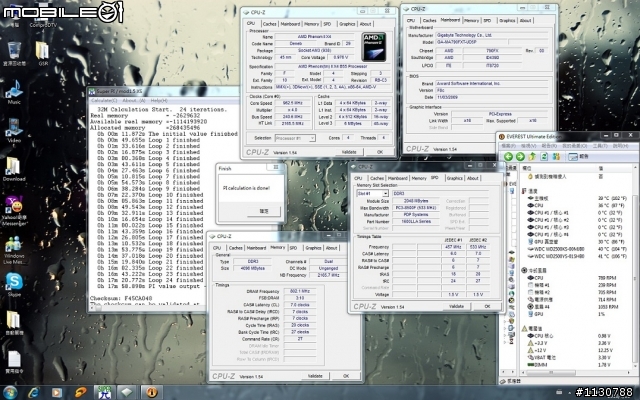Open the Calculate(C) menu in Super PI
Viewport: 640px width, 400px height.
(x=104, y=100)
